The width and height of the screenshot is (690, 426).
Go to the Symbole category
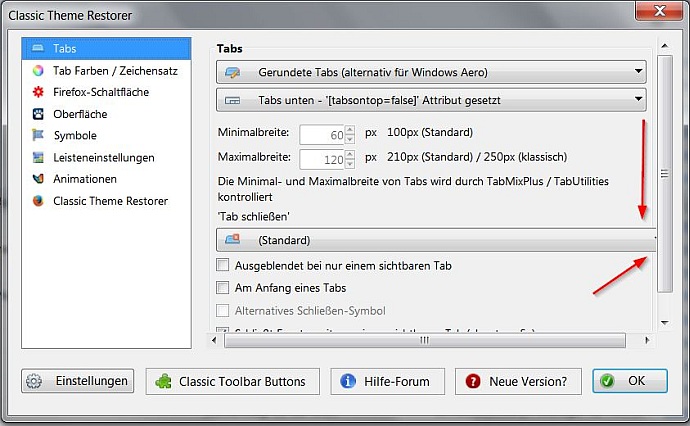[x=106, y=135]
